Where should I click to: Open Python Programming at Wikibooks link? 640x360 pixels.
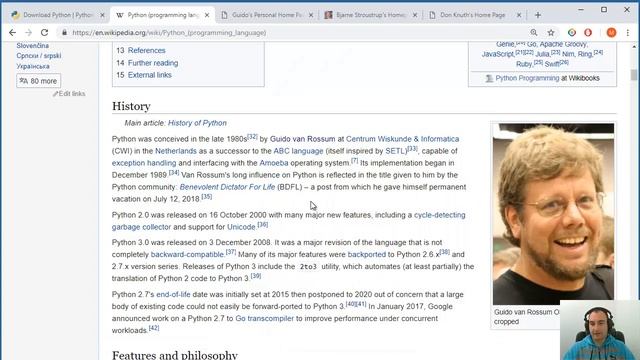[527, 78]
